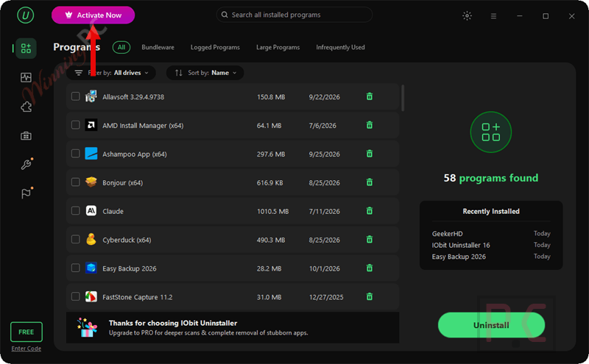Click trash icon for Cyberduck (x64)
Image resolution: width=589 pixels, height=364 pixels.
[370, 240]
